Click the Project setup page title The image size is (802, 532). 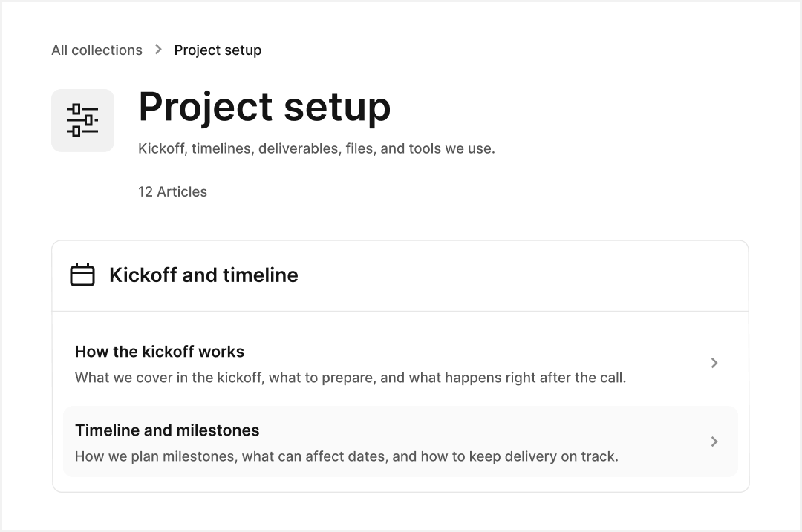pyautogui.click(x=264, y=107)
